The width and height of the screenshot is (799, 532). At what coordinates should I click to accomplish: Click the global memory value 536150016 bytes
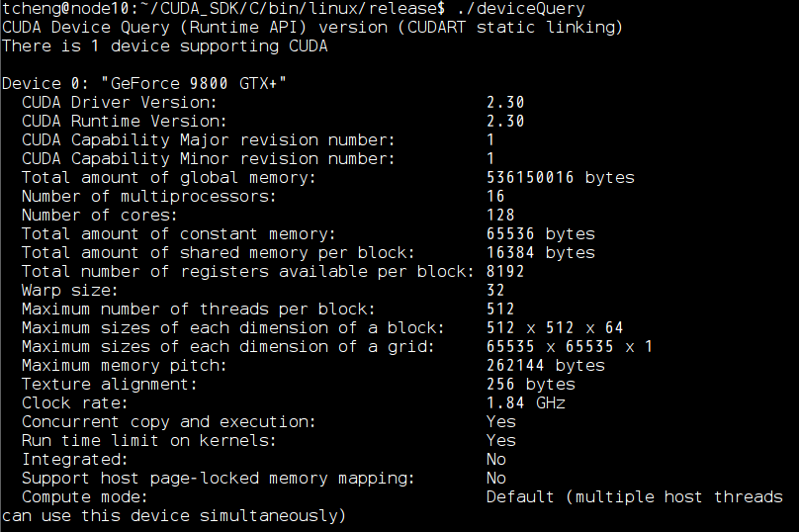(x=560, y=178)
